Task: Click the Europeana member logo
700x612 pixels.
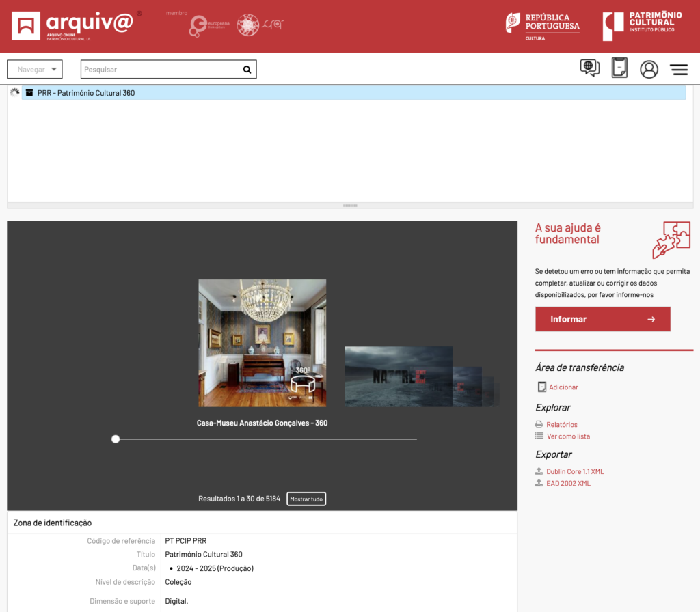Action: (x=208, y=26)
